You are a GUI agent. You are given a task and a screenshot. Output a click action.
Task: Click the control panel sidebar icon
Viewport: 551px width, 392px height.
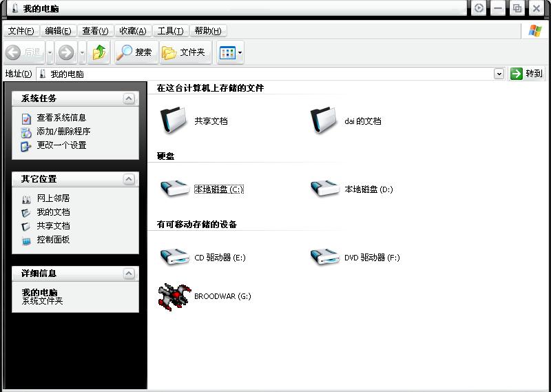(x=26, y=241)
